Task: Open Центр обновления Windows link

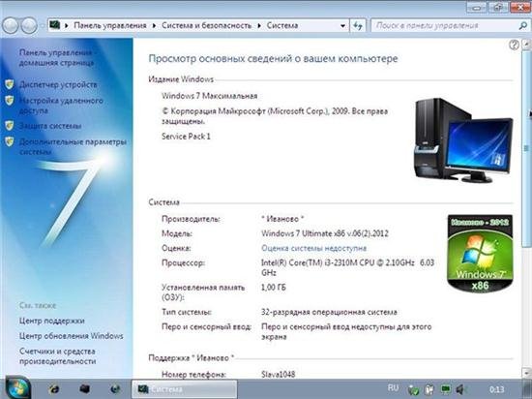Action: click(x=72, y=336)
